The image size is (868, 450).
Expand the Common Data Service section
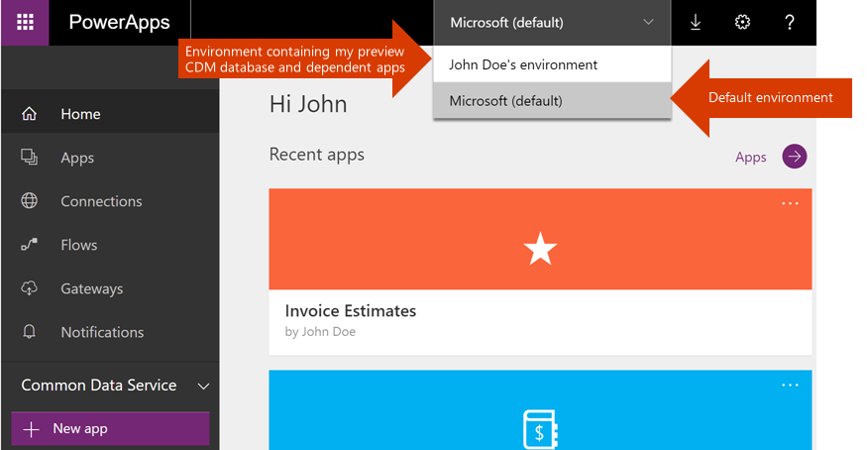(x=204, y=387)
